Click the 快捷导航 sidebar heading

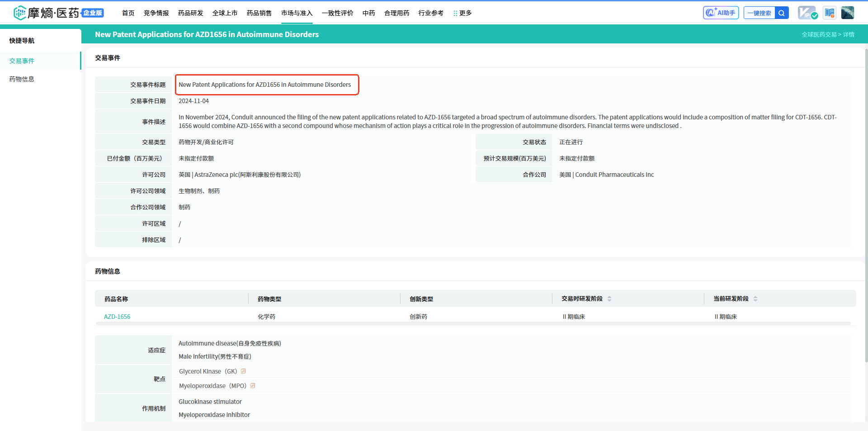(x=22, y=41)
